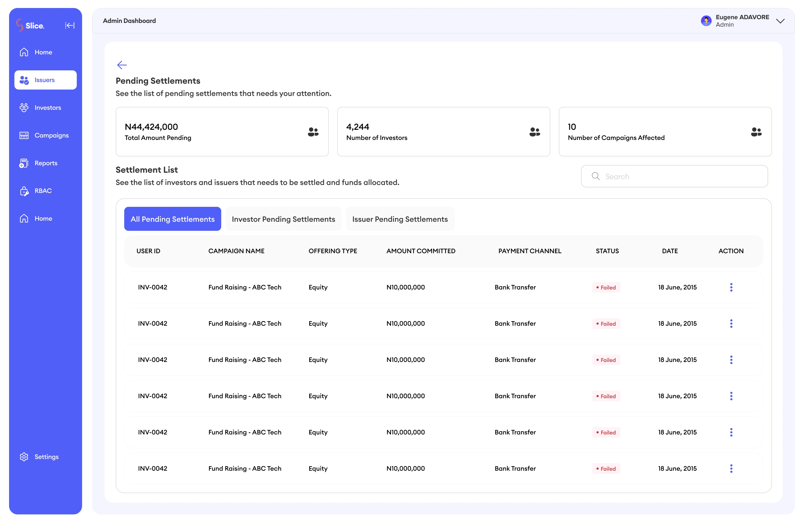
Task: Open action menu for the first settlement row
Action: coord(731,287)
